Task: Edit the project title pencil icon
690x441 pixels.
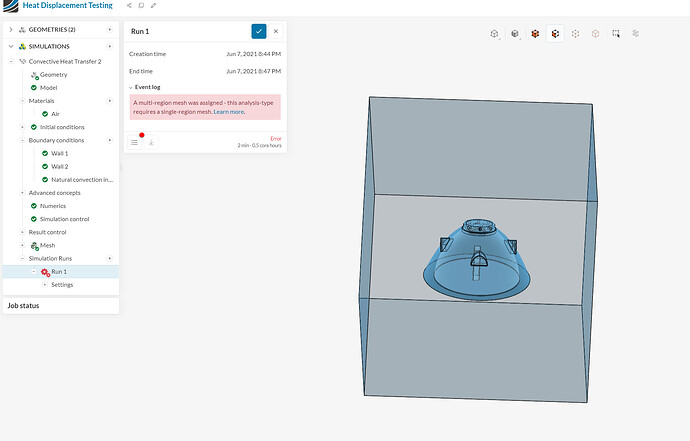Action: (153, 6)
